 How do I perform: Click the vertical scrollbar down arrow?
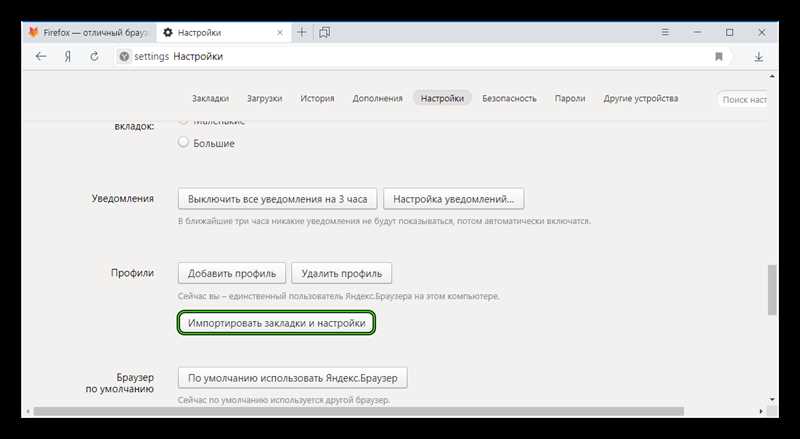(772, 400)
